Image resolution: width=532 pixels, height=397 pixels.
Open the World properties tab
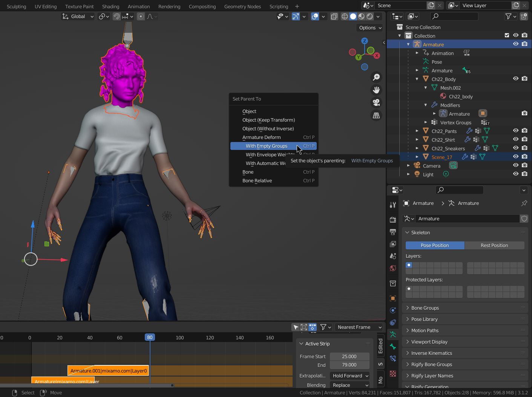(393, 268)
